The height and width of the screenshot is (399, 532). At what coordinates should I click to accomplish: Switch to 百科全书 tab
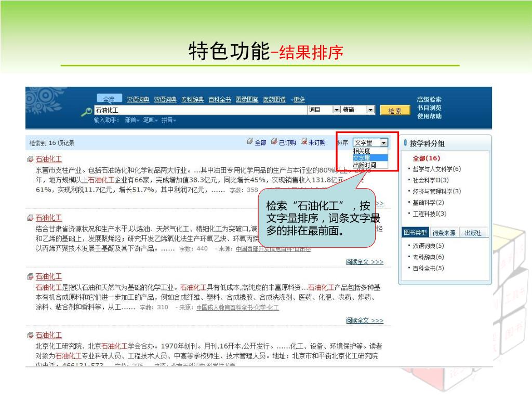(220, 99)
